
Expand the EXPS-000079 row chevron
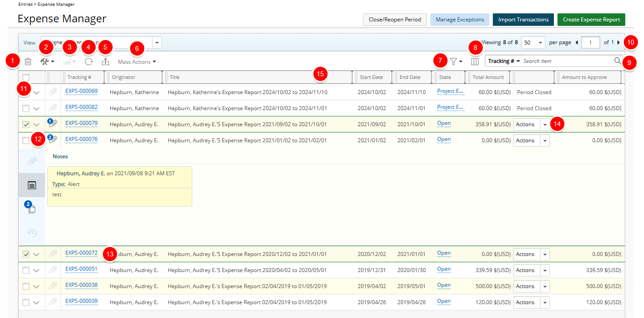[x=37, y=124]
